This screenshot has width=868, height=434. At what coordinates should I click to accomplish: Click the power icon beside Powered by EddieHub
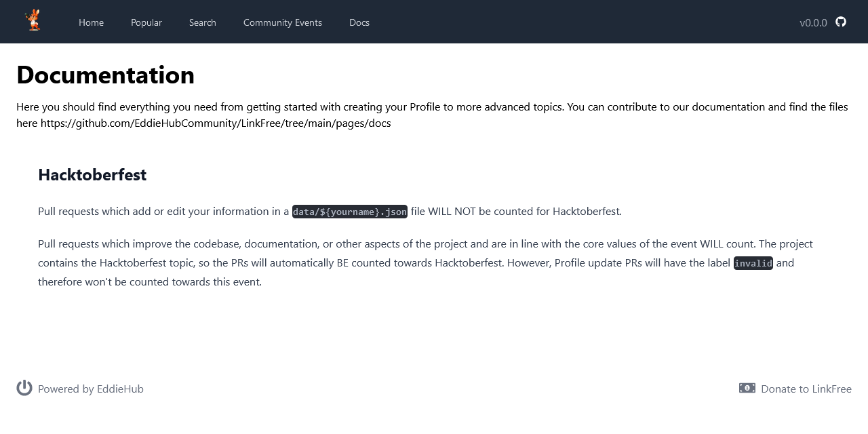tap(24, 388)
